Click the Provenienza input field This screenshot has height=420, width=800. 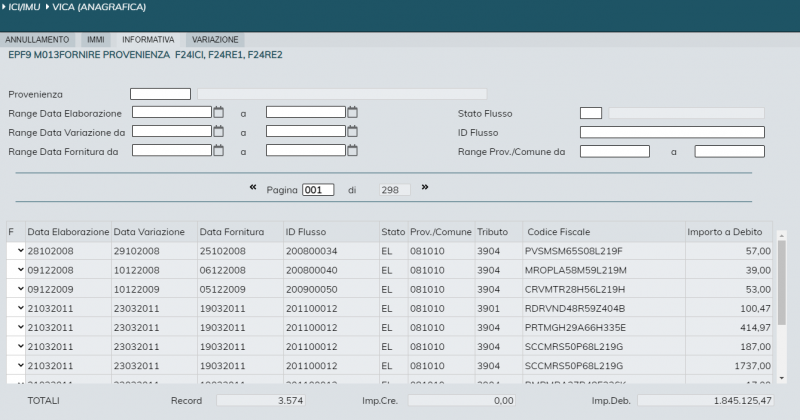pos(160,94)
